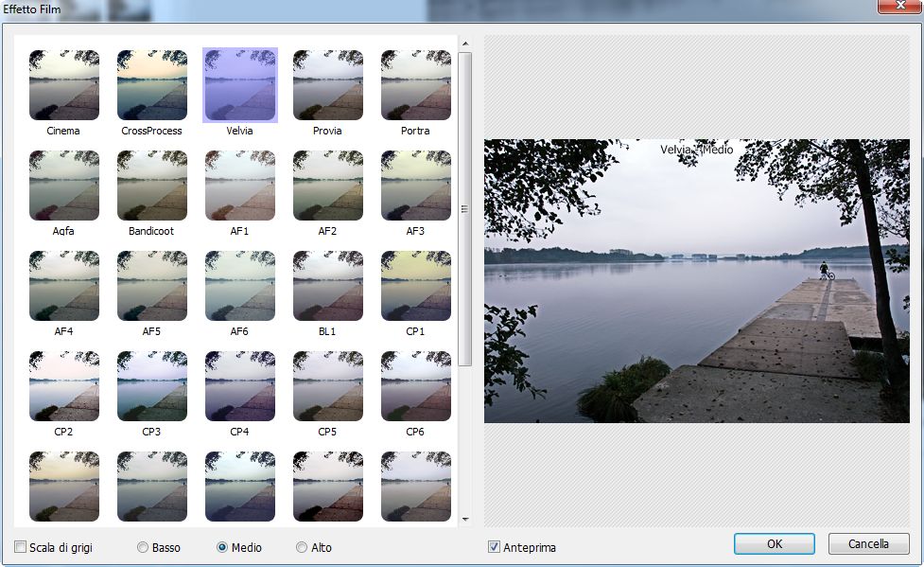Viewport: 924px width, 567px height.
Task: Select the AF5 thumbnail
Action: tap(152, 286)
